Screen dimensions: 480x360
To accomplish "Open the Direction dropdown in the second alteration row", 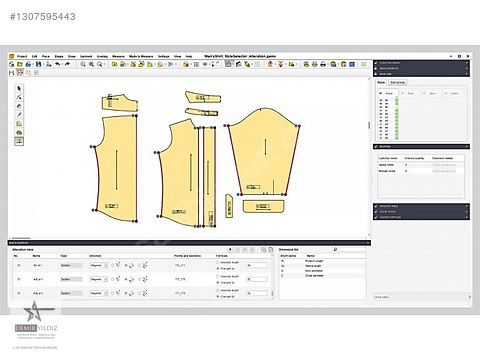I will (x=99, y=279).
